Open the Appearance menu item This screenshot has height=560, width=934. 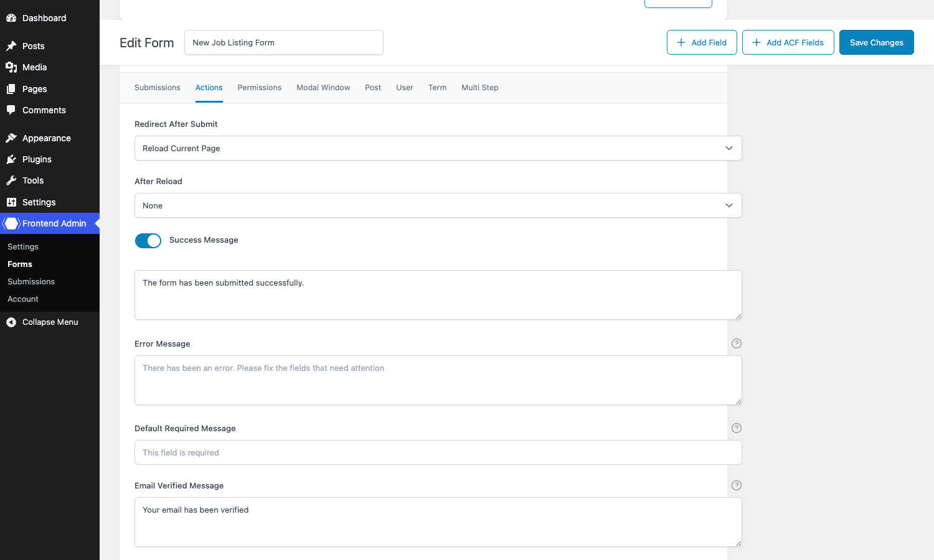click(x=50, y=138)
